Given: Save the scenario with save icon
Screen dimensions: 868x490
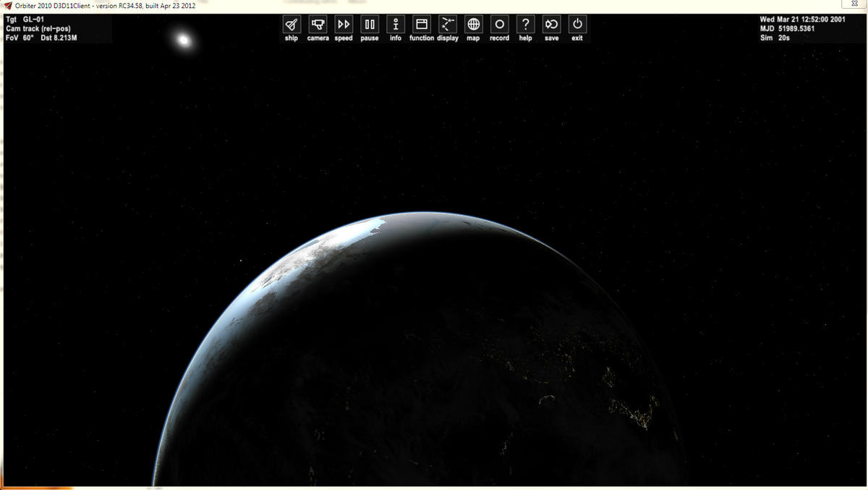Looking at the screenshot, I should pyautogui.click(x=552, y=25).
